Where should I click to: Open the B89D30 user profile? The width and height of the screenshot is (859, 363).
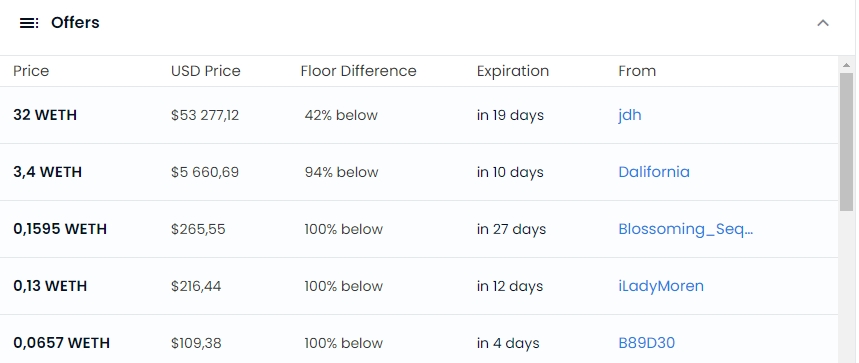click(646, 343)
